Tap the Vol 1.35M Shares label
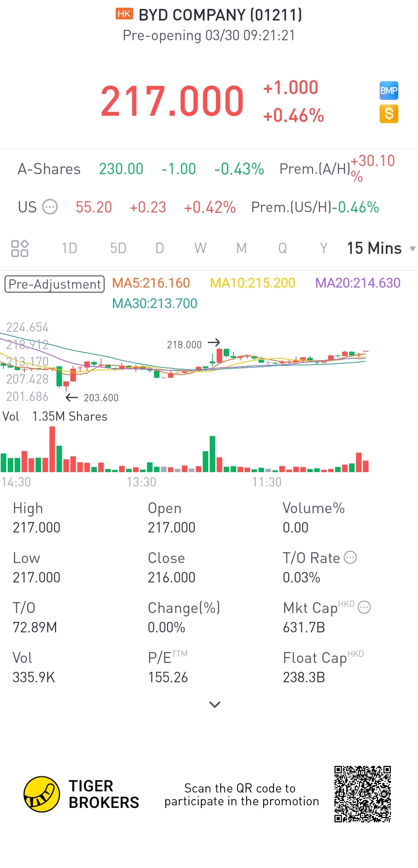The image size is (418, 868). [55, 416]
